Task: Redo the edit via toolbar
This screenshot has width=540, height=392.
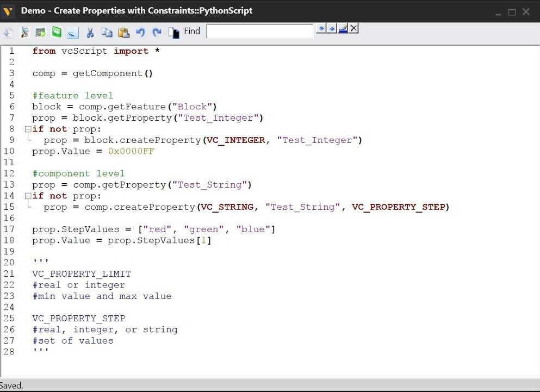Action: tap(157, 32)
